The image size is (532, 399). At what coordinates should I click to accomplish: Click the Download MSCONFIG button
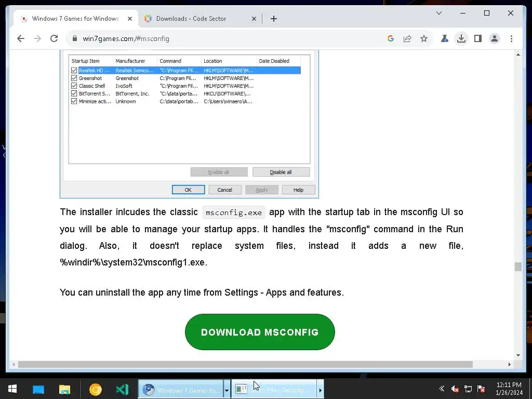point(260,332)
